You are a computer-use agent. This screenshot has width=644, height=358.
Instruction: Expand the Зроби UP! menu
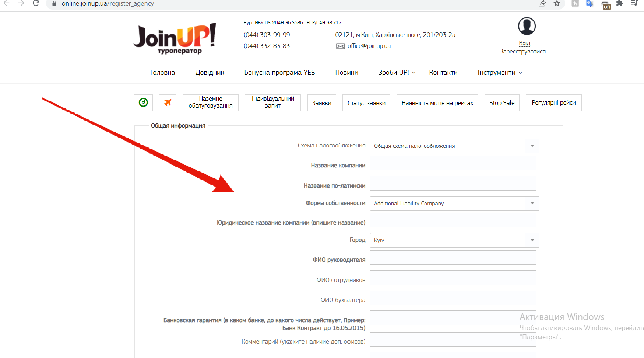397,73
